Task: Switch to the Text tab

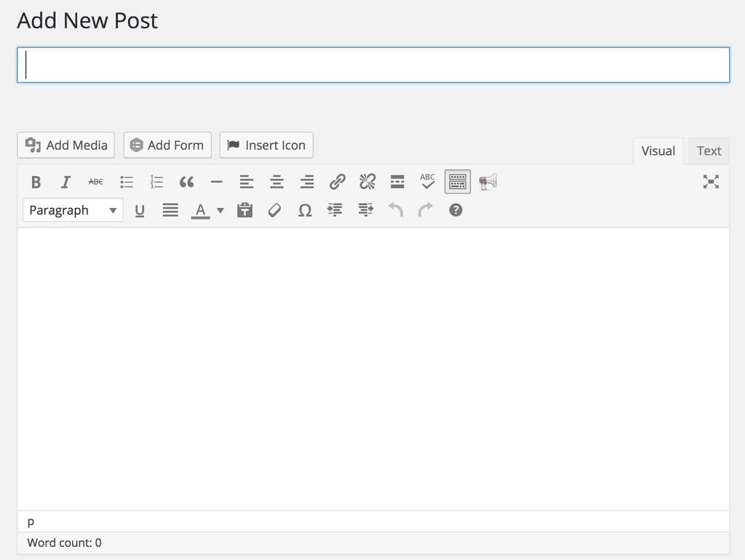Action: (x=709, y=151)
